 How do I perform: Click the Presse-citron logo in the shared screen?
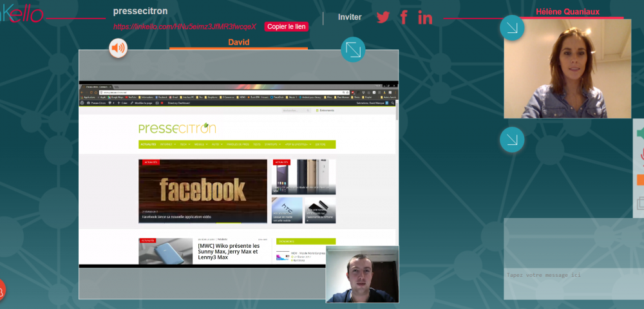[x=178, y=128]
